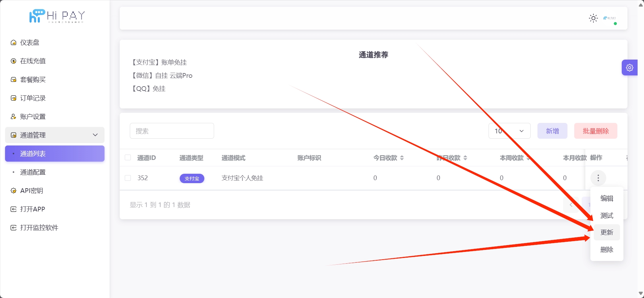Sort by 今日收款 column
Viewport: 644px width, 298px height.
tap(402, 158)
